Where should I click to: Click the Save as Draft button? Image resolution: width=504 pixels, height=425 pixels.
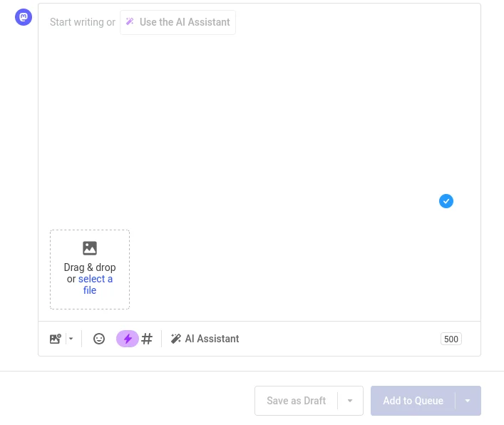pos(296,401)
